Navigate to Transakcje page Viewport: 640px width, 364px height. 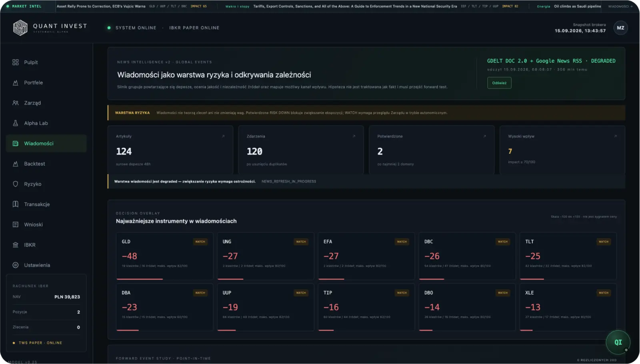[x=46, y=204]
